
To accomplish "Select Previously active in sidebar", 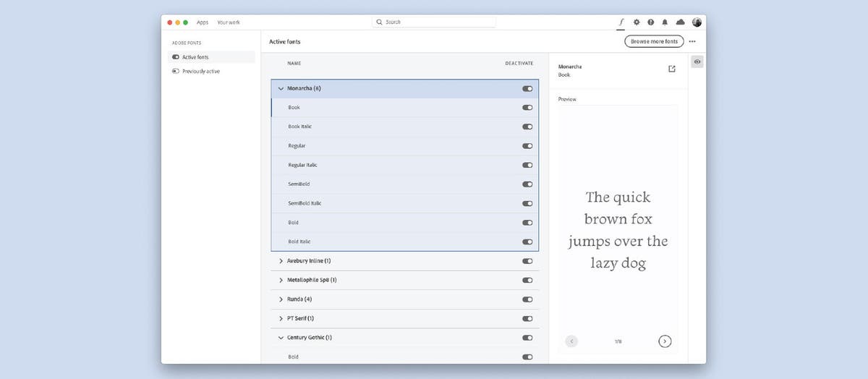I will coord(212,72).
